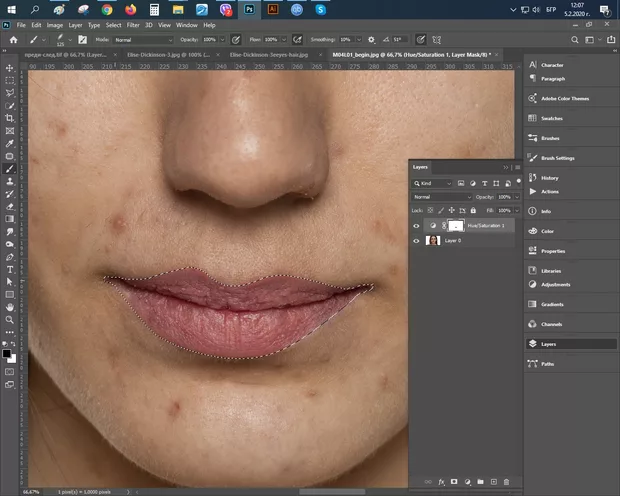Filter layers by type layers icon

tap(486, 184)
